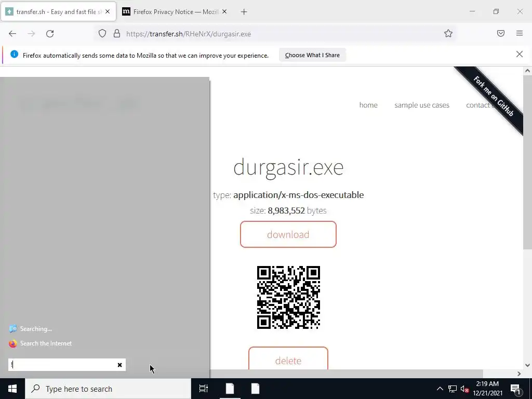
Task: Click the page scroll down arrow
Action: click(527, 365)
